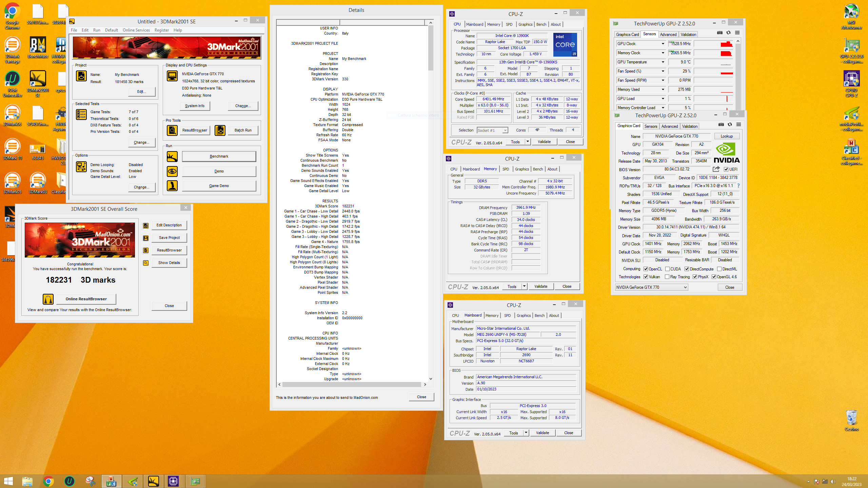Expand Fan Speed (%) sensor dropdown
Screen dimensions: 868x488
point(663,71)
